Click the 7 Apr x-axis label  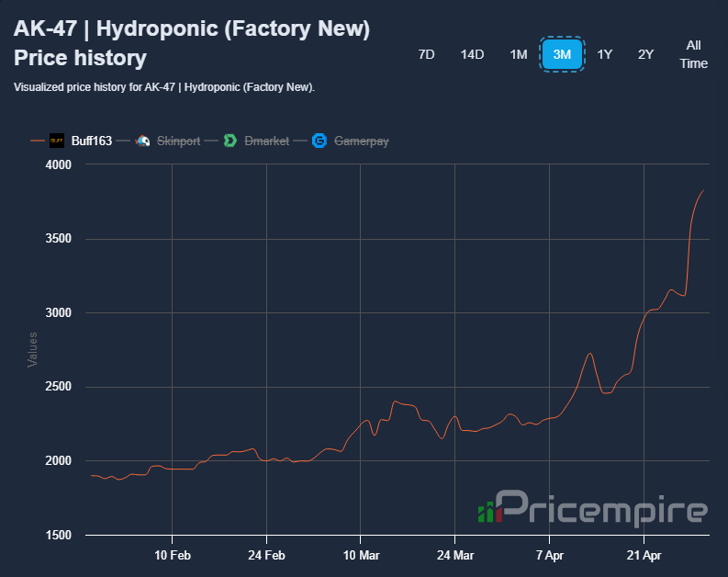click(x=549, y=555)
